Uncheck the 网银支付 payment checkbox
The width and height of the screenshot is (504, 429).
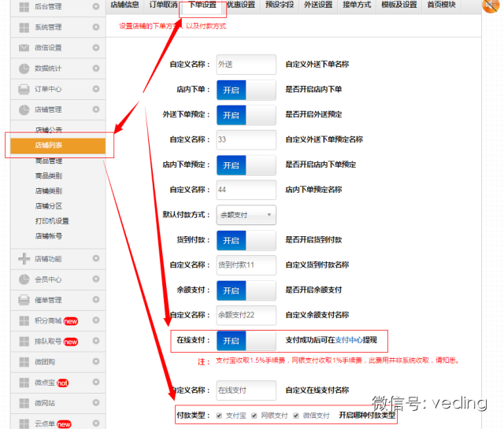[x=254, y=416]
